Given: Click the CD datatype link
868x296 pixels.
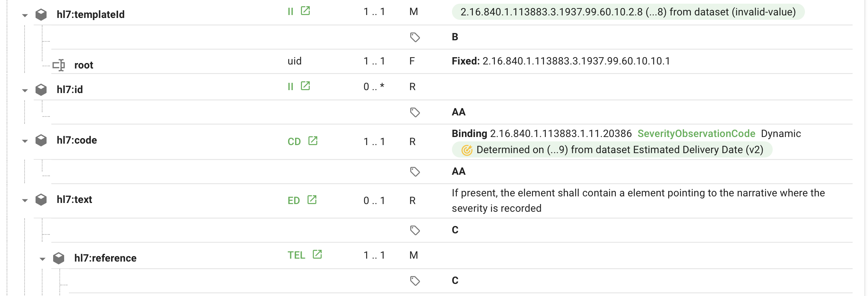Looking at the screenshot, I should click(x=294, y=142).
